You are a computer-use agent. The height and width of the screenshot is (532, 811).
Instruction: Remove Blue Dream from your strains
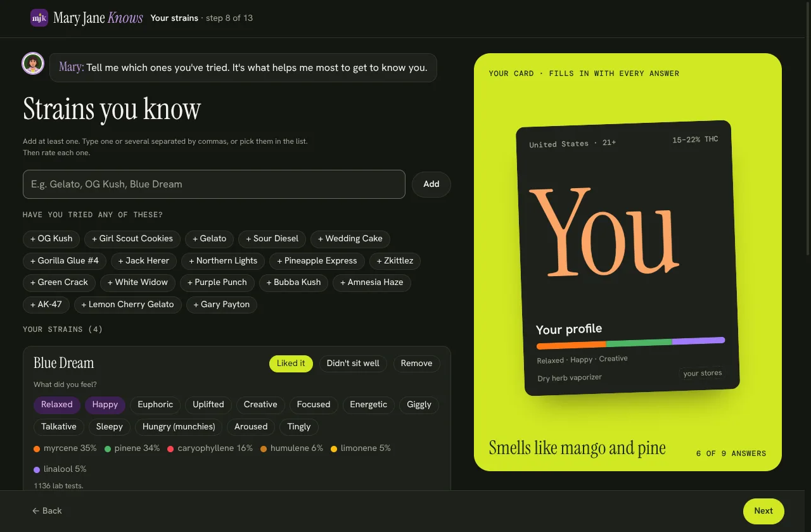416,364
